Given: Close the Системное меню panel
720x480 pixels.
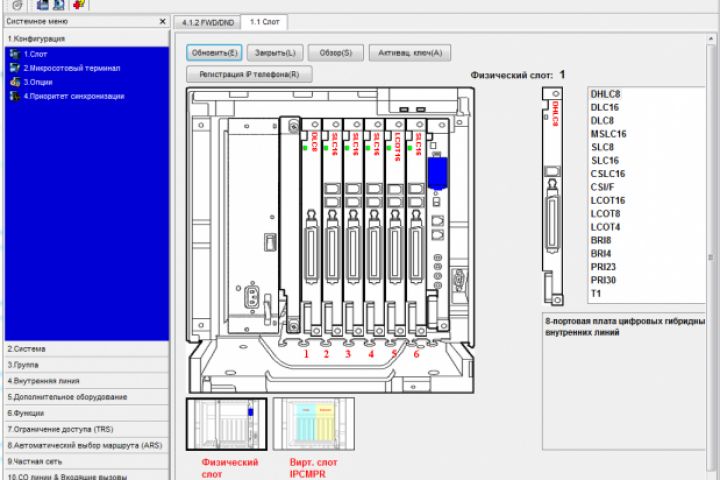Looking at the screenshot, I should pyautogui.click(x=162, y=21).
